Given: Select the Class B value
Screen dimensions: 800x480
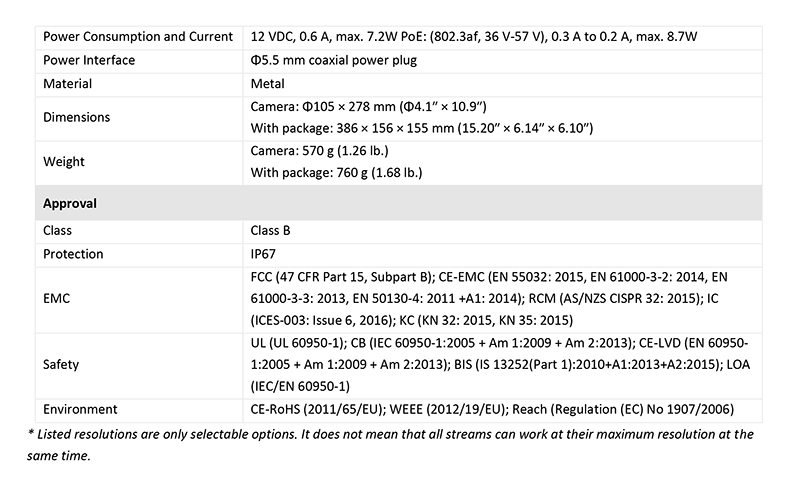Looking at the screenshot, I should coord(270,231).
